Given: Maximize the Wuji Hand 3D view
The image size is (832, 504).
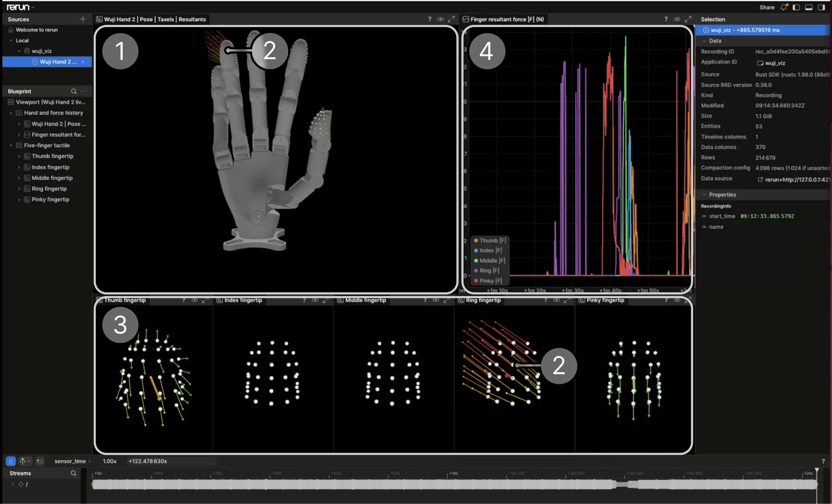Looking at the screenshot, I should pos(451,19).
